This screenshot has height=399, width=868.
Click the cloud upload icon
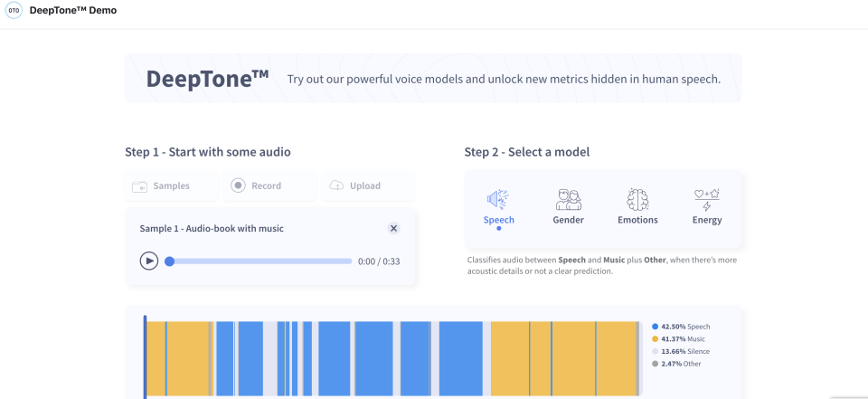coord(336,185)
